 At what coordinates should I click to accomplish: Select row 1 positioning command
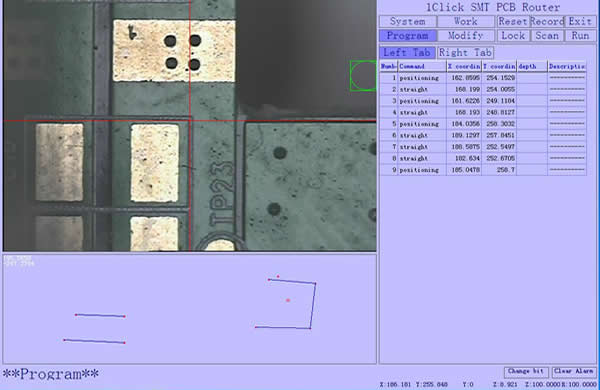[483, 78]
